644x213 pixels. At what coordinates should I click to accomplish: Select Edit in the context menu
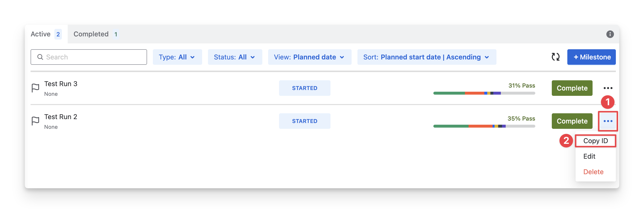pyautogui.click(x=589, y=156)
